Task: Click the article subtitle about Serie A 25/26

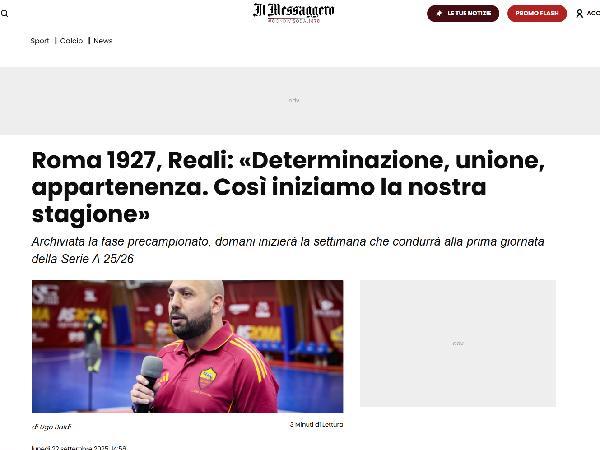Action: pyautogui.click(x=288, y=250)
